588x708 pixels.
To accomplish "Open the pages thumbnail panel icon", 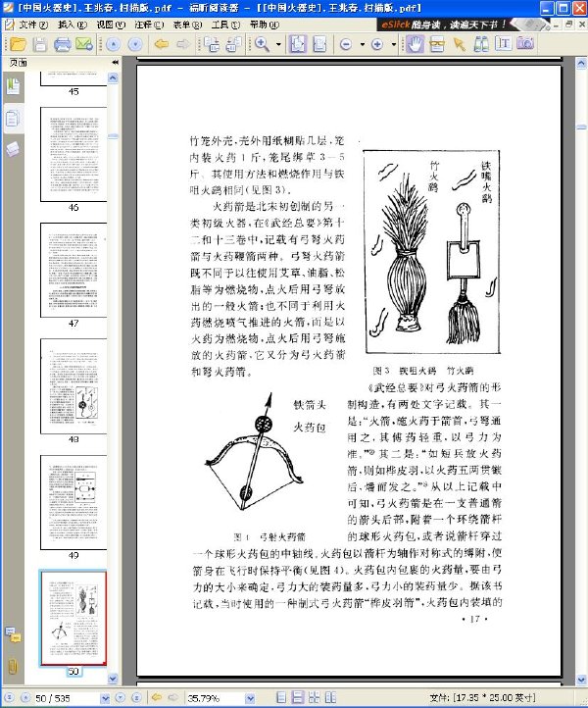I will [x=13, y=119].
